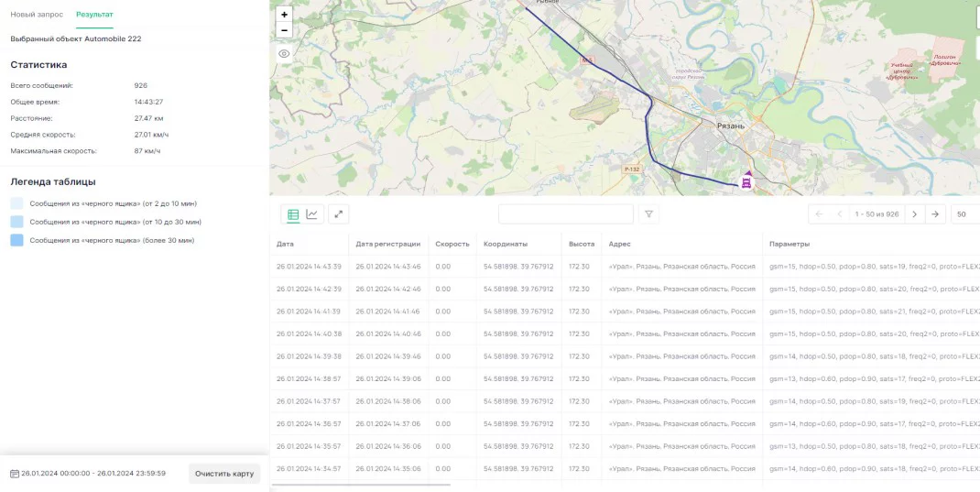Select the row dated 26.01.2024 14:38:57
The width and height of the screenshot is (980, 492).
625,378
